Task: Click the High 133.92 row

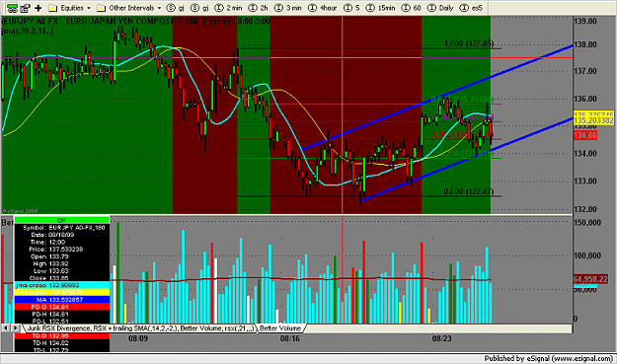Action: coord(62,263)
